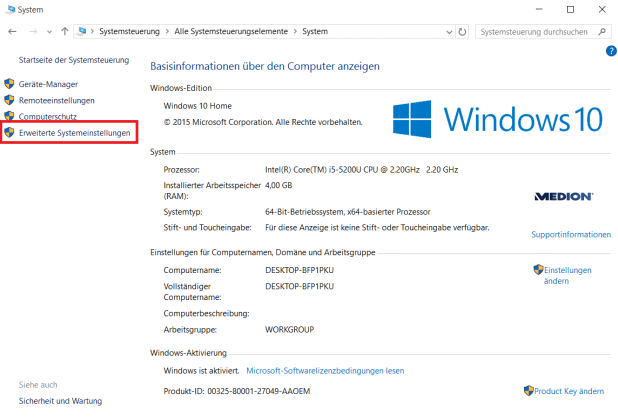
Task: Select Vollständiger Computername value DESKTOP-BFP1PKU
Action: 300,287
